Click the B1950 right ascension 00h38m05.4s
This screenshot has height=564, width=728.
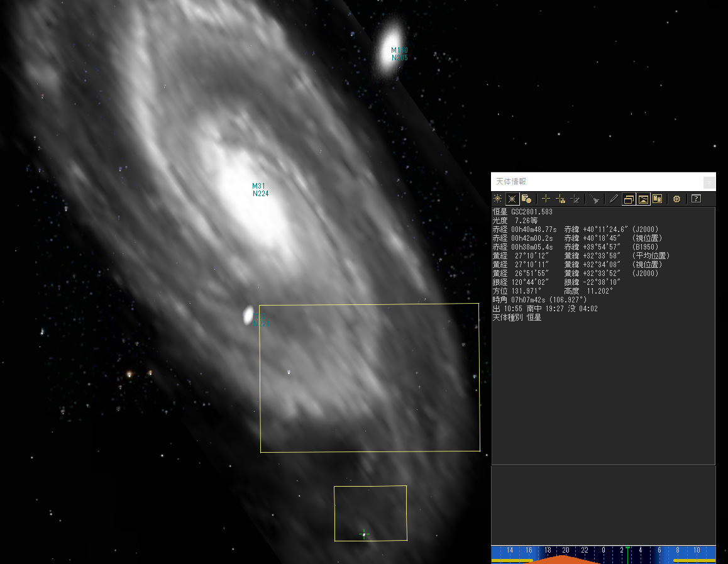click(x=532, y=247)
